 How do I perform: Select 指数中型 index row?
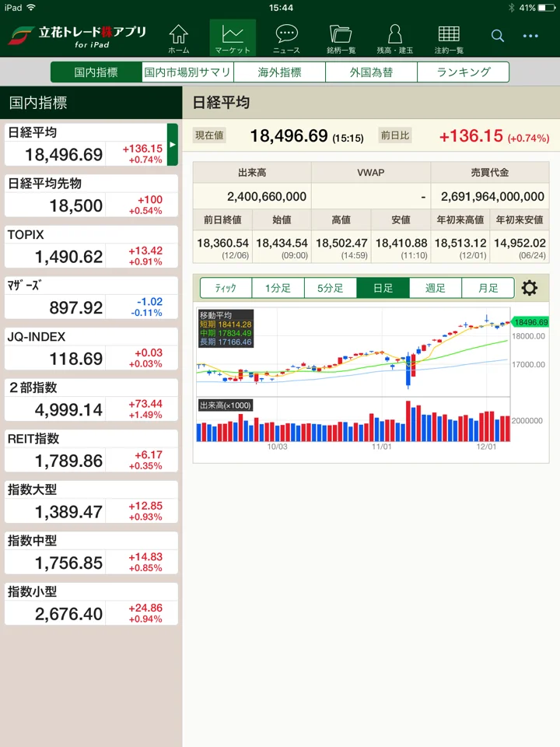91,552
